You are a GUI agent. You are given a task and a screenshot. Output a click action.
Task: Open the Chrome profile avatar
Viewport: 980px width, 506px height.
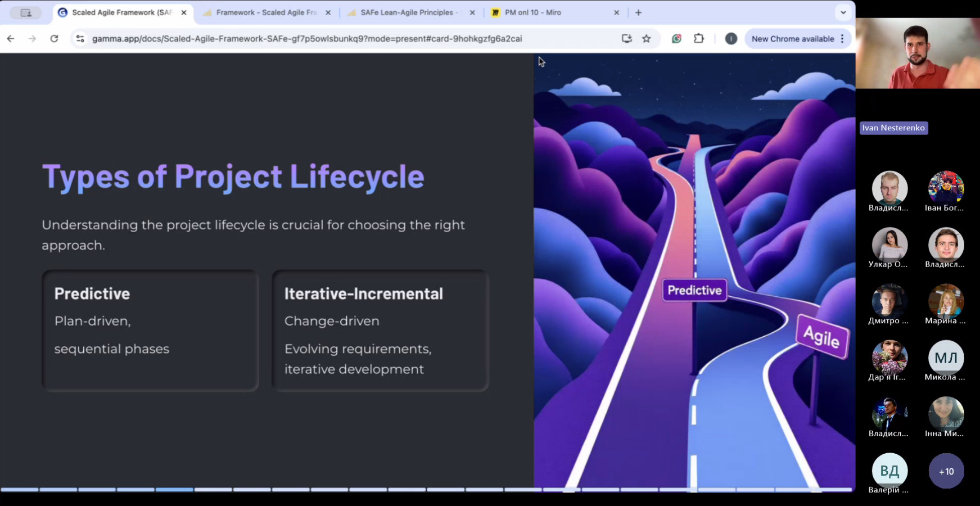pyautogui.click(x=731, y=39)
